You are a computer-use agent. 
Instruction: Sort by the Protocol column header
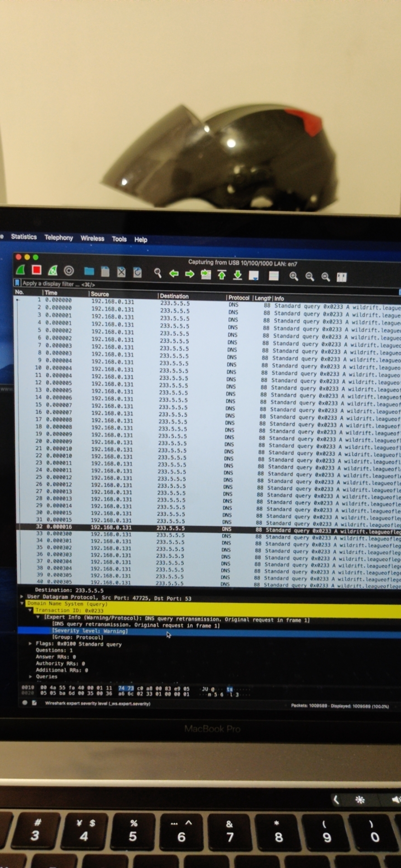(x=239, y=297)
